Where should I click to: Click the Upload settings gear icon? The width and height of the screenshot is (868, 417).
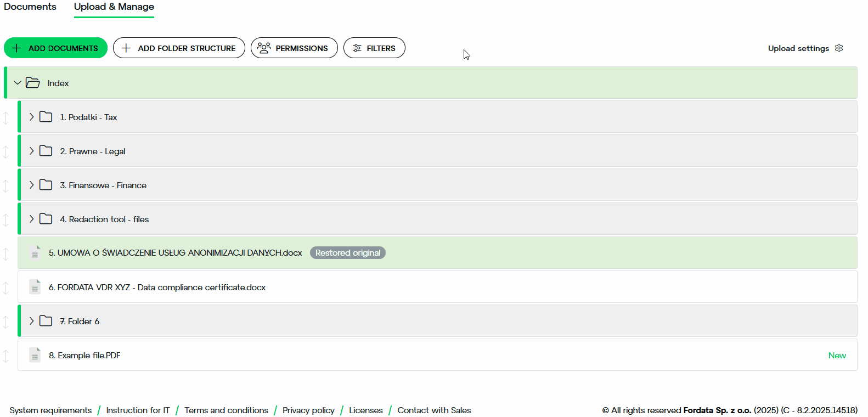pyautogui.click(x=839, y=48)
